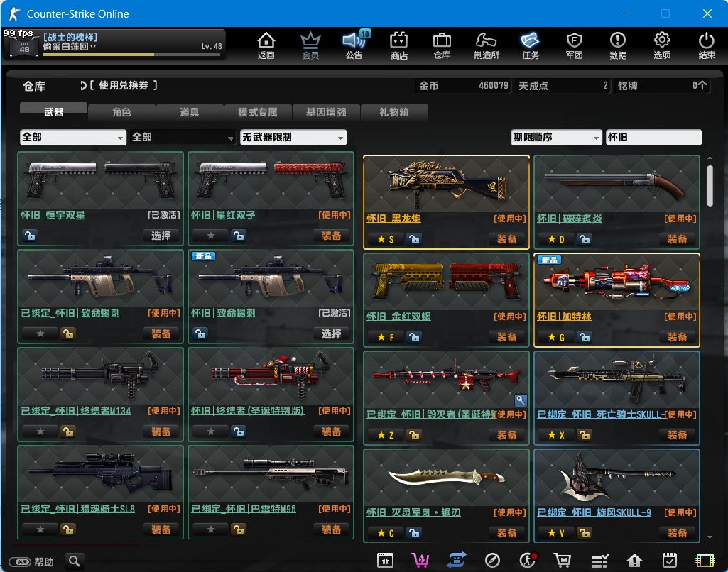Image resolution: width=728 pixels, height=572 pixels.
Task: Open the 怀旧|终结者(圣诞特别版) name link
Action: tap(248, 411)
